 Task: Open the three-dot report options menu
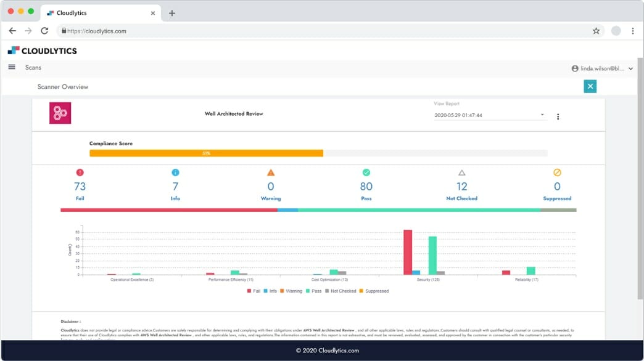(x=558, y=116)
